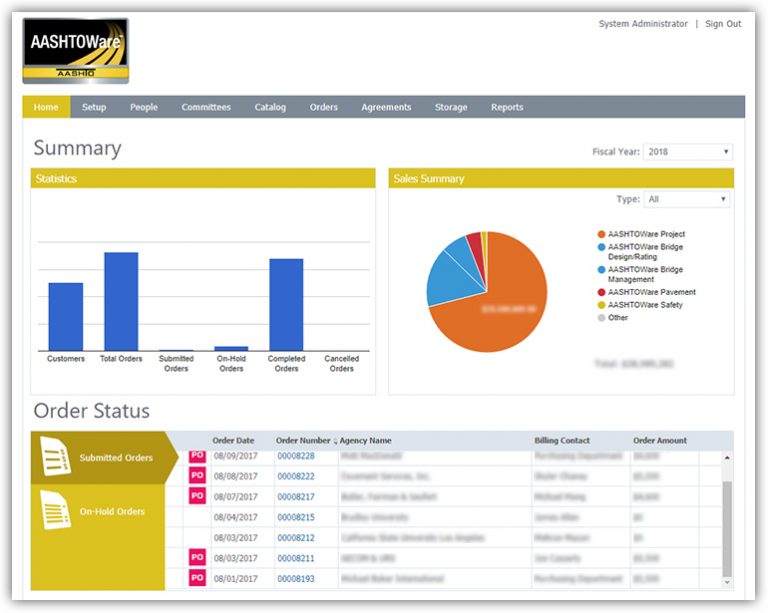Click PO badge for order 00008211
This screenshot has width=768, height=613.
[197, 557]
